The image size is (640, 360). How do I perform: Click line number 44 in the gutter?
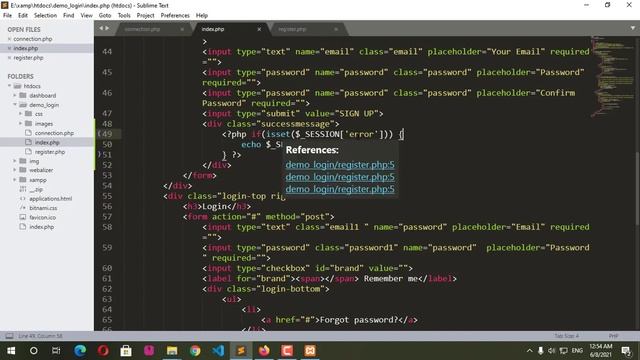pyautogui.click(x=107, y=52)
